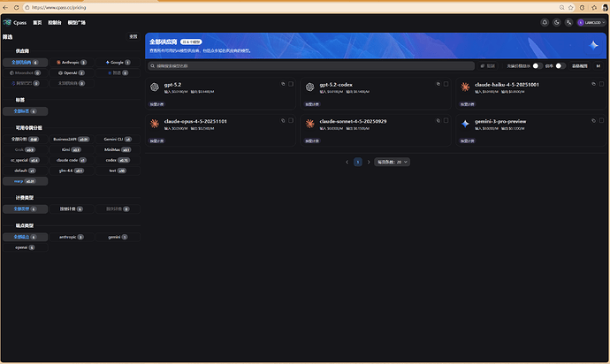Check the gemini-3-pro-preview card checkbox

click(x=601, y=120)
